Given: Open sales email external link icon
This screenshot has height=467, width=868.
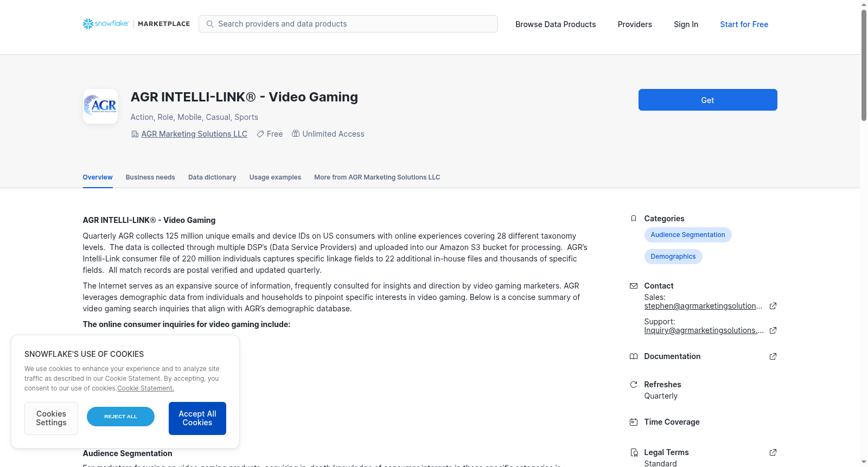Looking at the screenshot, I should coord(773,306).
